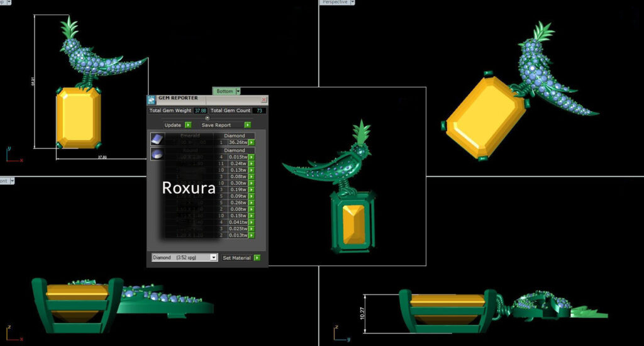The image size is (644, 346).
Task: Click green arrow next to 0.015tw row
Action: pos(252,157)
